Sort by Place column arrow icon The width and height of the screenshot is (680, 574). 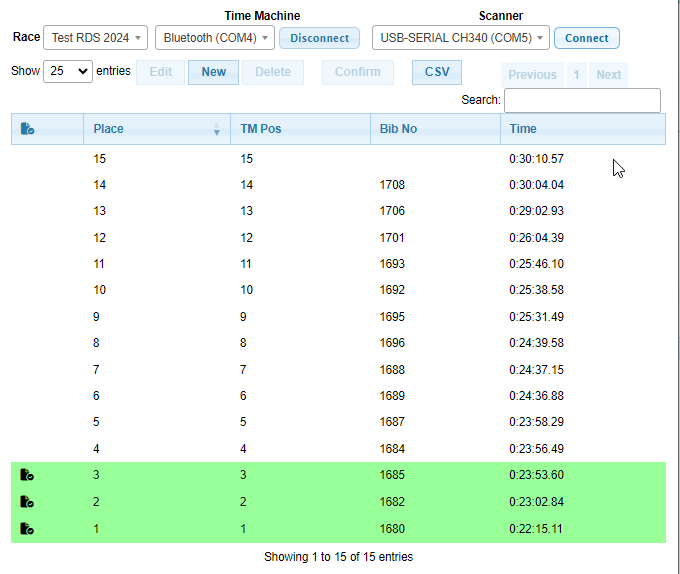(x=217, y=130)
